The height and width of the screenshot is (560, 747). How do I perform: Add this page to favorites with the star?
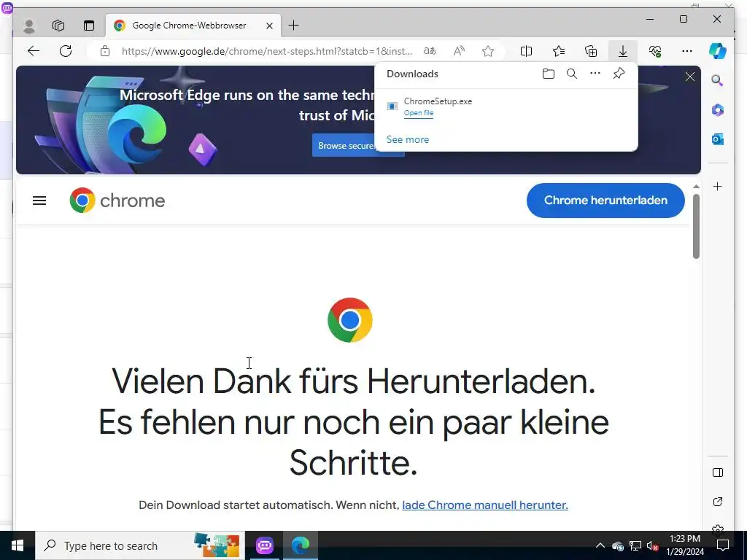click(488, 51)
